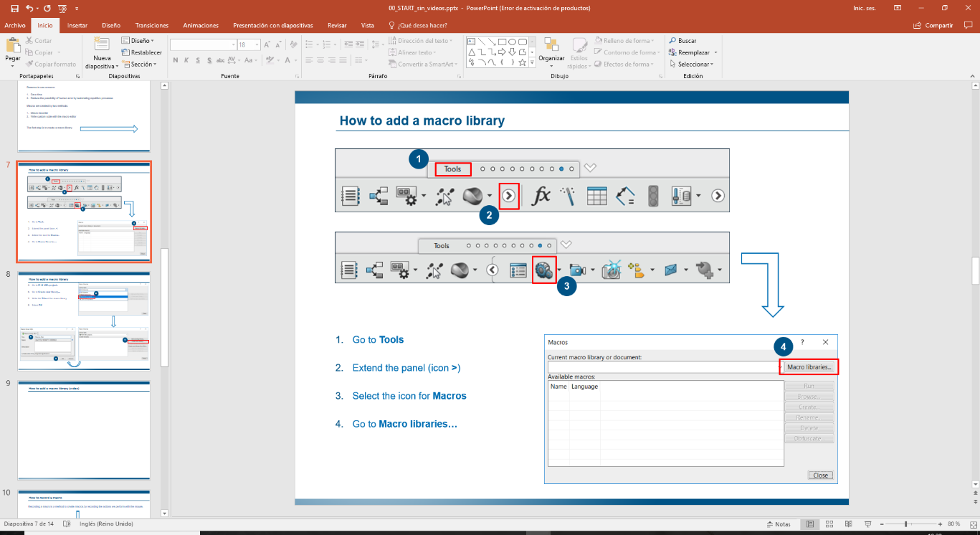The image size is (980, 535).
Task: Switch to Normal view in status bar
Action: click(x=810, y=524)
